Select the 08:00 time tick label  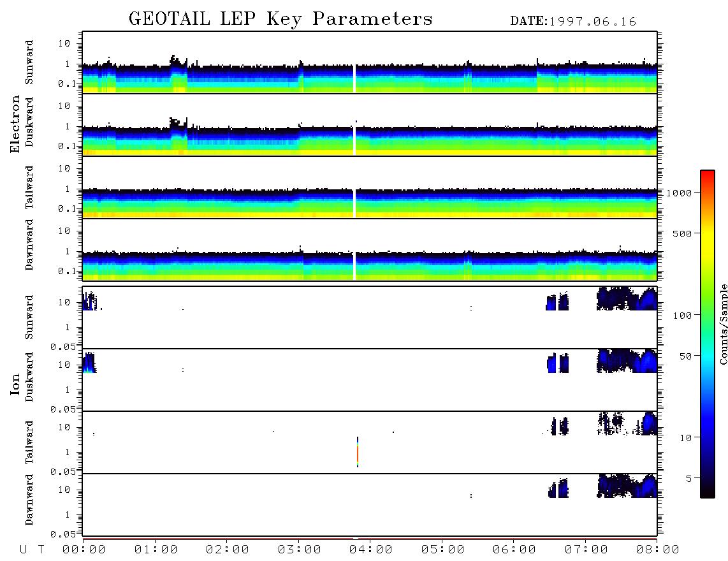coord(658,550)
